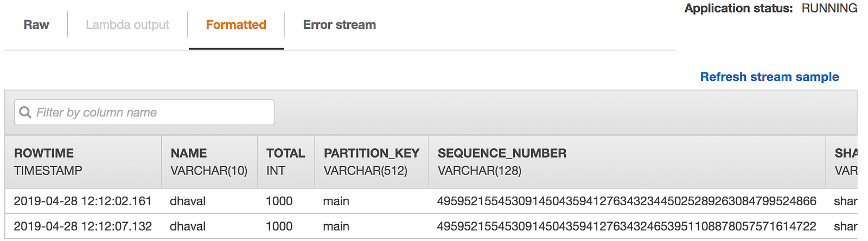Select the 12:12:07.132 timestamp cell
The image size is (868, 241).
tap(82, 226)
